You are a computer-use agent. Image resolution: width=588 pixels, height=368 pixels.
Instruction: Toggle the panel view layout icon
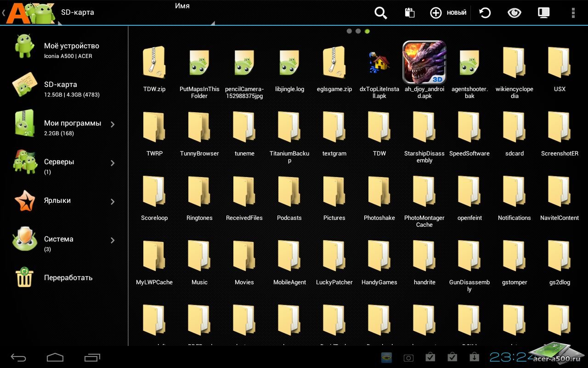[x=543, y=13]
